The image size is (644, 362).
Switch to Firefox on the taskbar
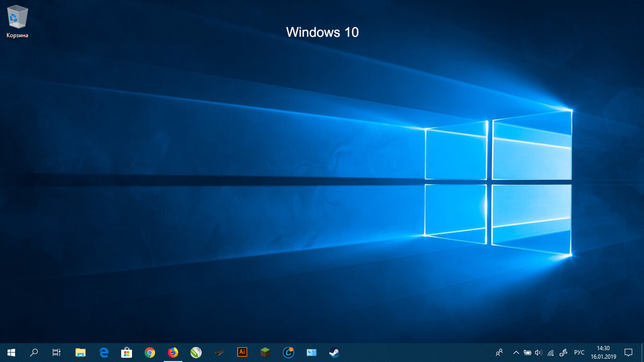click(173, 352)
